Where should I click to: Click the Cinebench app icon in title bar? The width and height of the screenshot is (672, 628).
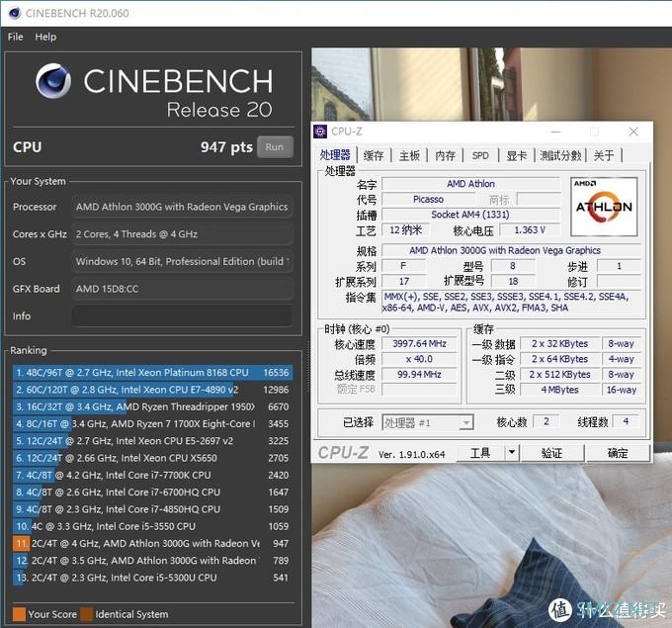coord(14,13)
